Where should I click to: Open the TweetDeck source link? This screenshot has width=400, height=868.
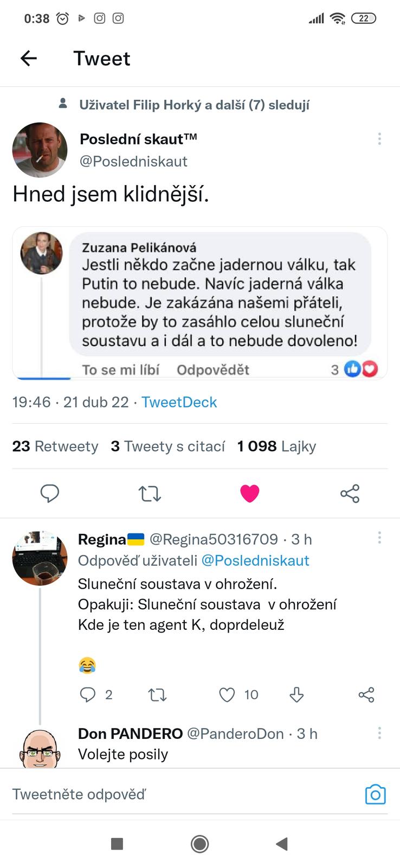179,402
